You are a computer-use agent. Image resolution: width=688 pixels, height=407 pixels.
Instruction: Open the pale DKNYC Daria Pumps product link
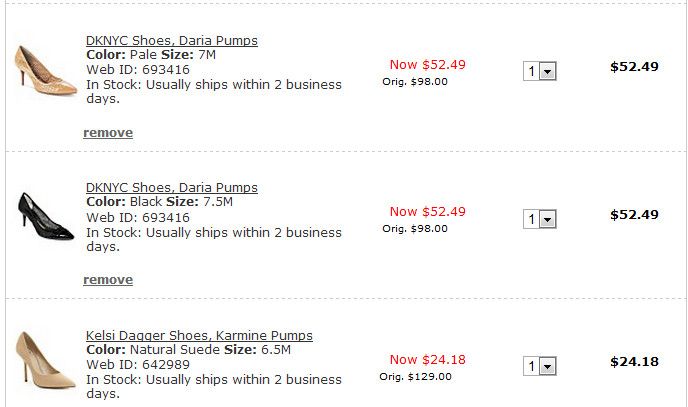pos(171,41)
